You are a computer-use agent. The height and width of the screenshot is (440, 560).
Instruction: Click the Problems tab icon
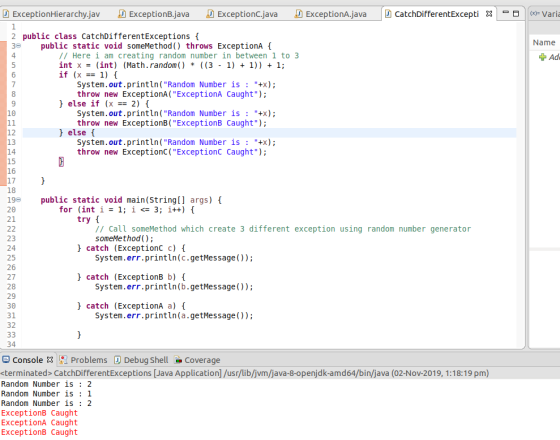click(63, 360)
